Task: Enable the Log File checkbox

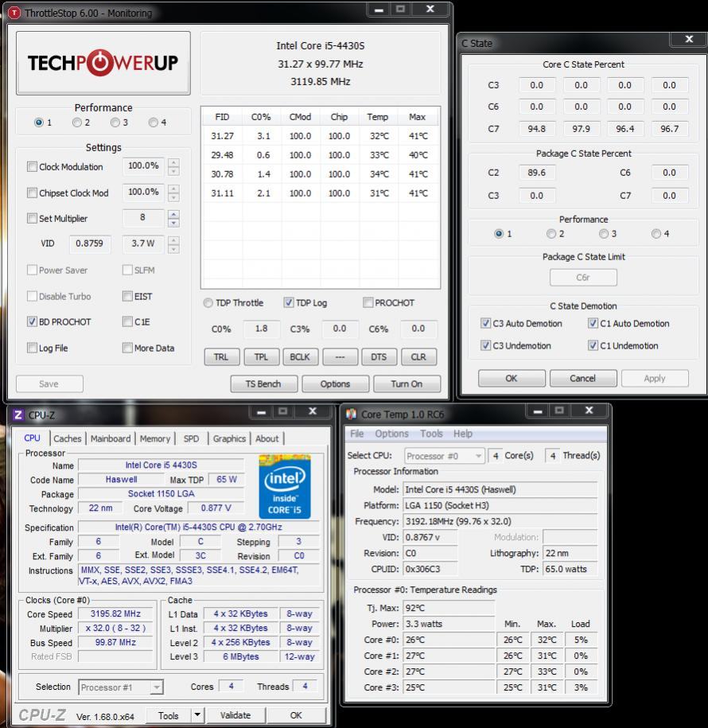Action: pos(32,348)
